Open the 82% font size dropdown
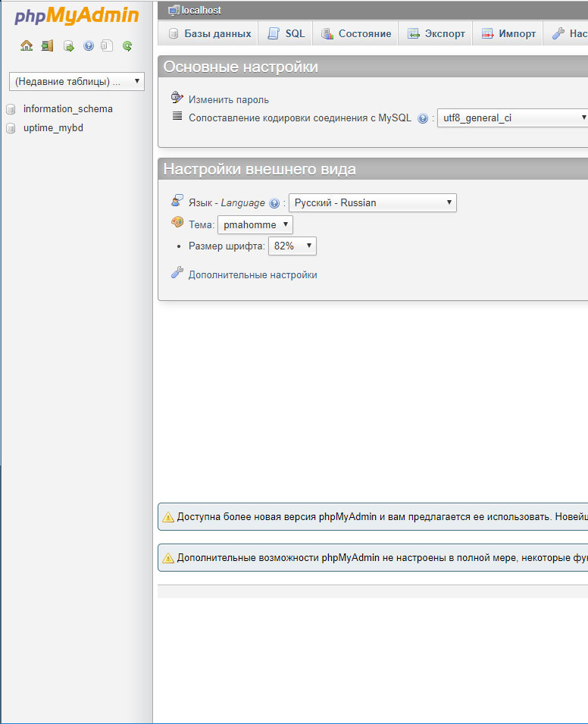Image resolution: width=588 pixels, height=724 pixels. click(292, 246)
